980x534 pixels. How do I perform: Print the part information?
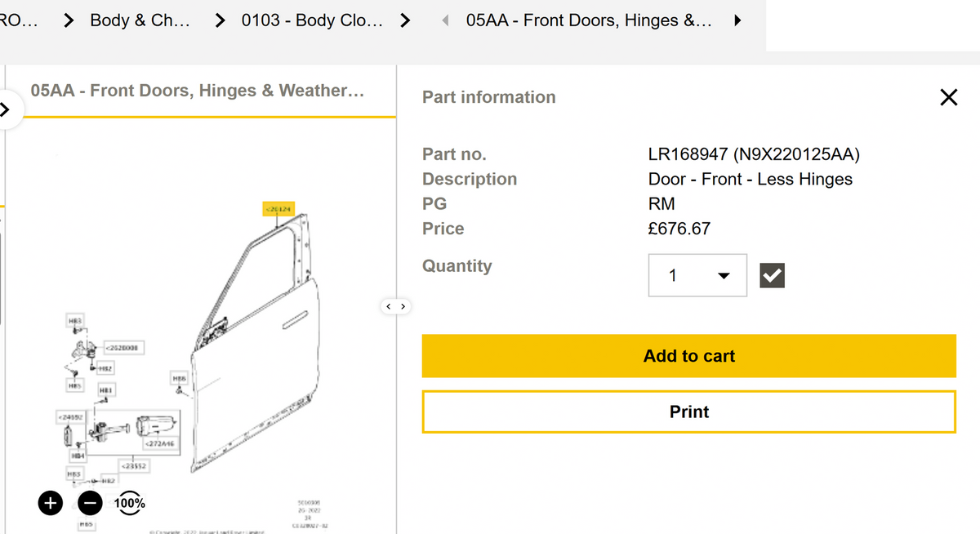coord(688,412)
